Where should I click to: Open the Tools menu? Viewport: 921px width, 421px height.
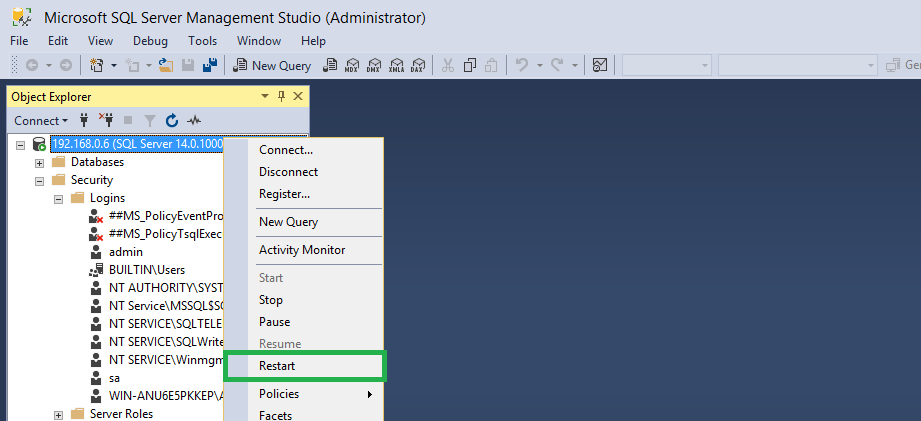(x=203, y=41)
